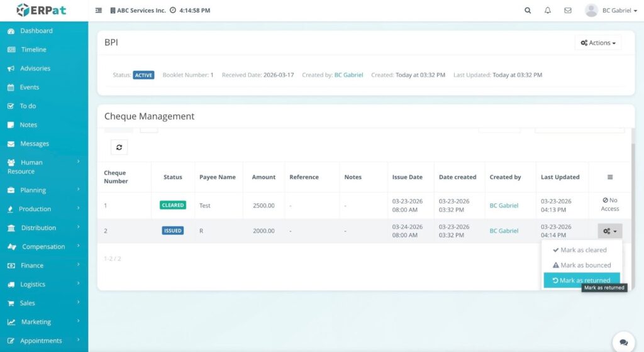Open the chat bubble widget
644x352 pixels.
tap(623, 342)
